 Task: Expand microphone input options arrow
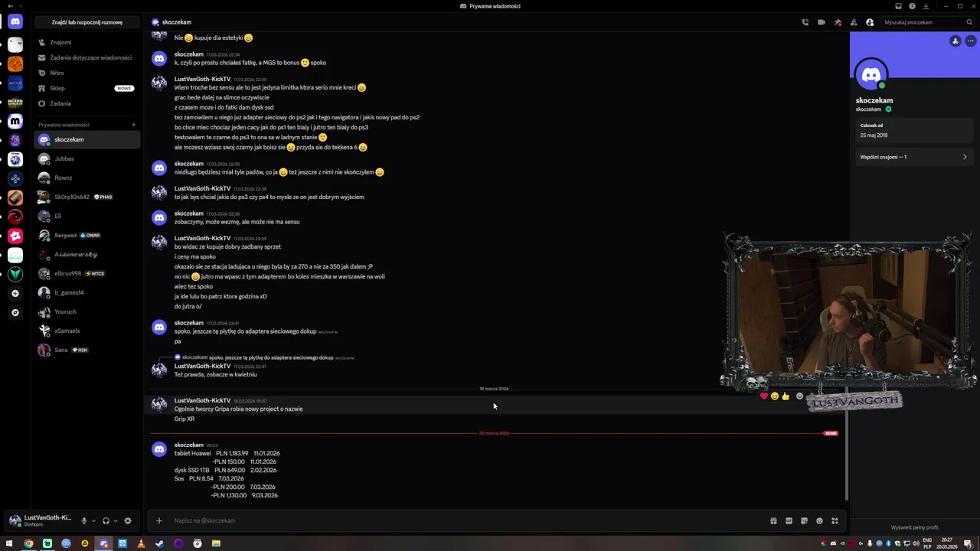(x=93, y=520)
